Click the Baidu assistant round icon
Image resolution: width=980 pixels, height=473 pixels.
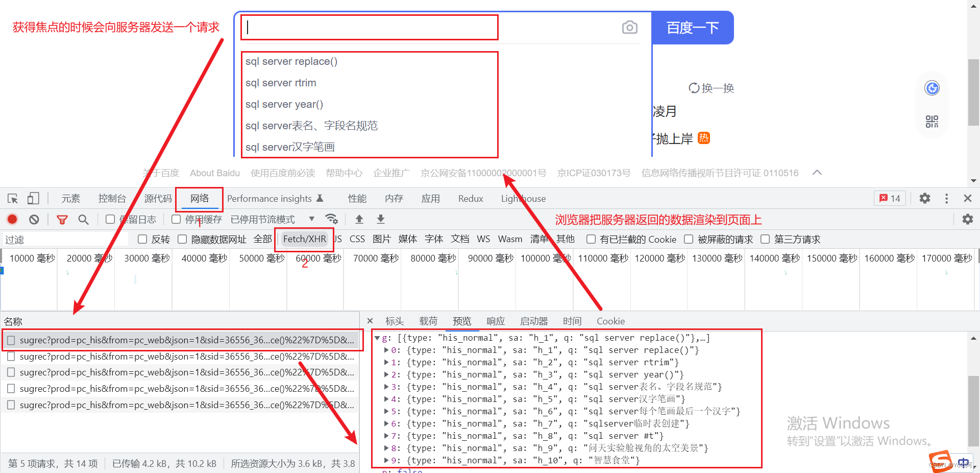[x=932, y=88]
